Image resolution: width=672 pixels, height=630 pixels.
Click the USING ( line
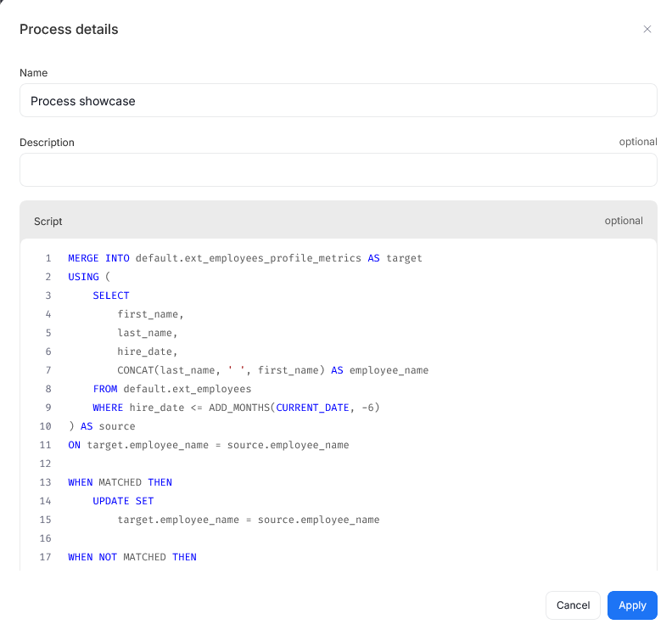(x=89, y=277)
